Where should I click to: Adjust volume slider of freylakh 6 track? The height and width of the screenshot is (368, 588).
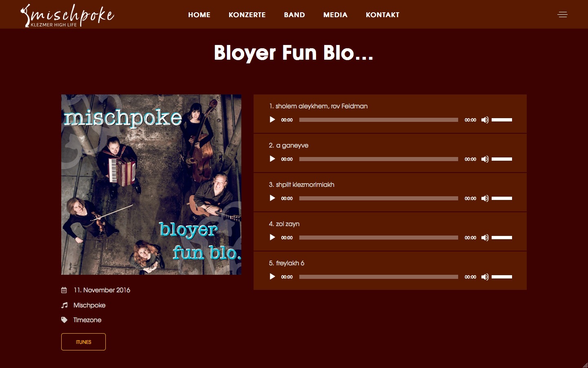click(502, 277)
